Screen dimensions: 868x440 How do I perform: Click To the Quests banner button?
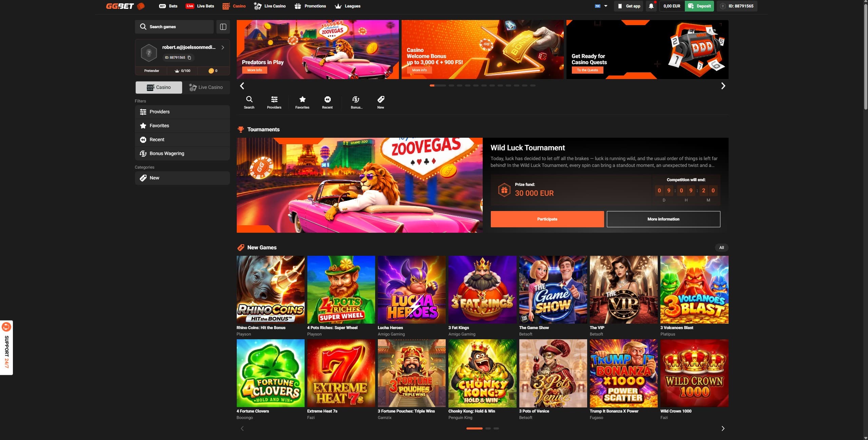[587, 70]
